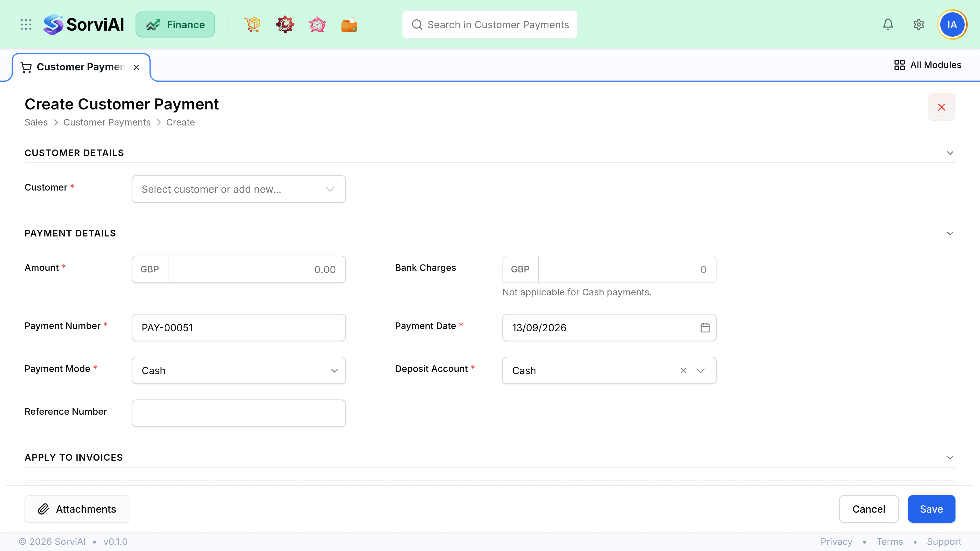This screenshot has width=980, height=551.
Task: Open settings gear icon
Action: tap(919, 25)
